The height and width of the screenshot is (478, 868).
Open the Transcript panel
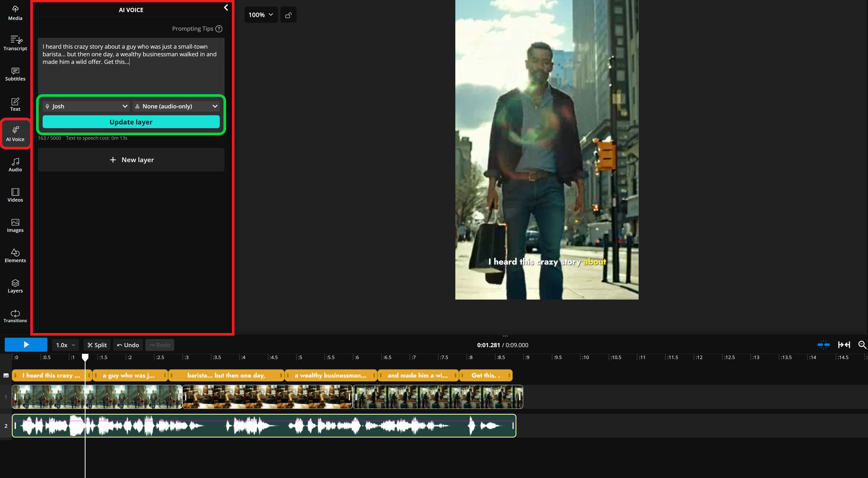point(15,43)
